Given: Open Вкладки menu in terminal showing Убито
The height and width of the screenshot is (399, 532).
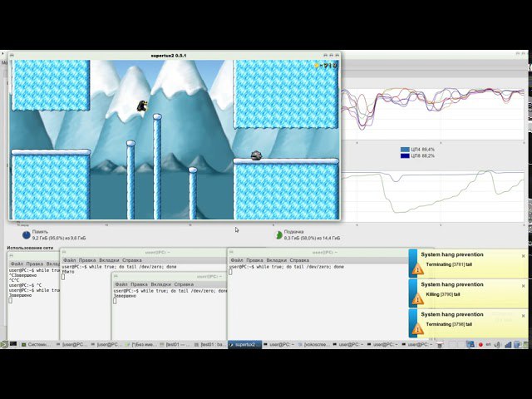Looking at the screenshot, I should tap(109, 260).
